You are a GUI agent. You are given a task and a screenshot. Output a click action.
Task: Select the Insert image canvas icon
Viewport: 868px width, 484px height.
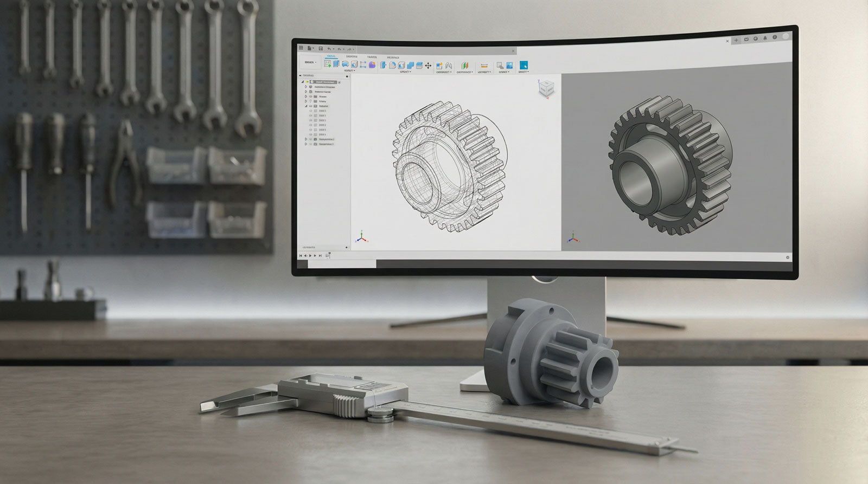[509, 66]
